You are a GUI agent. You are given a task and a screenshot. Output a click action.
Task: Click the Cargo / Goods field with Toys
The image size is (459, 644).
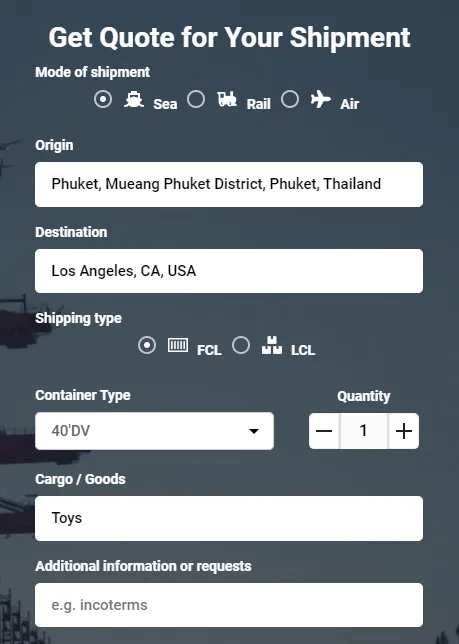point(229,518)
